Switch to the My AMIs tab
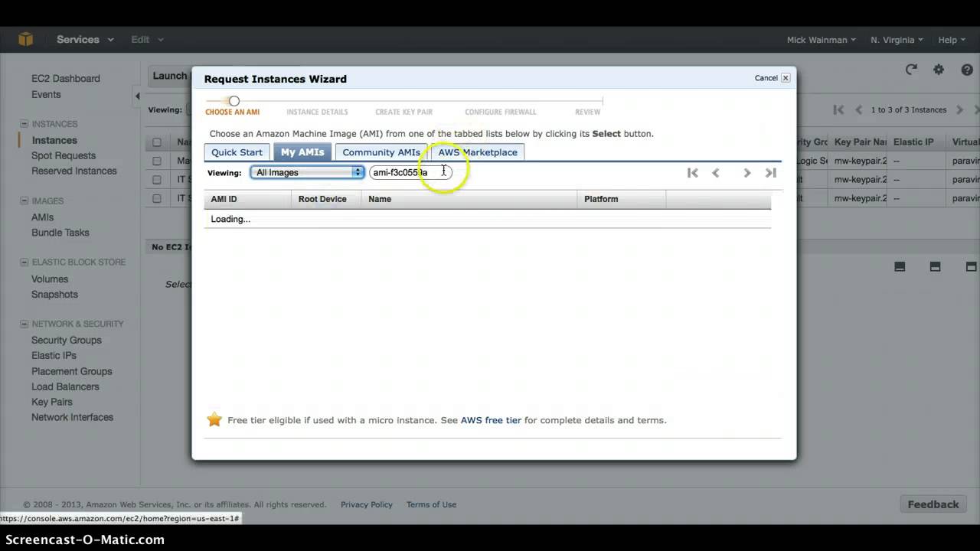 (302, 152)
